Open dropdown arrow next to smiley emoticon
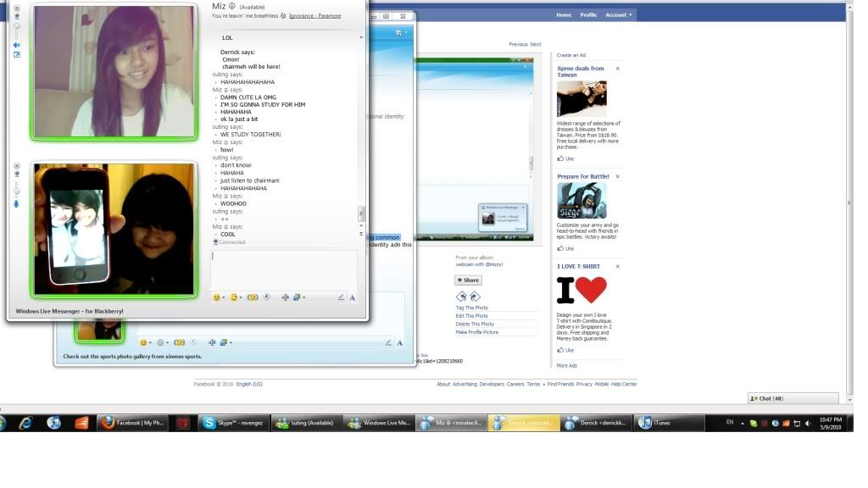This screenshot has width=868, height=488. click(225, 297)
